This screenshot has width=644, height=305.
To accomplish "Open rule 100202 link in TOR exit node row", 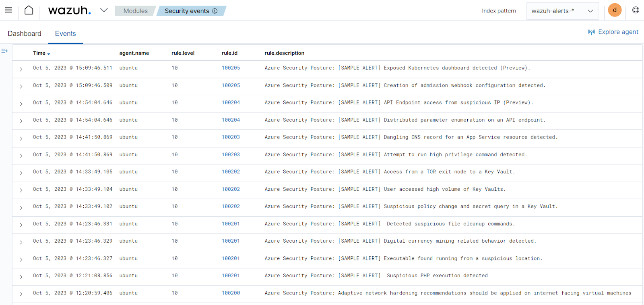I will click(231, 172).
